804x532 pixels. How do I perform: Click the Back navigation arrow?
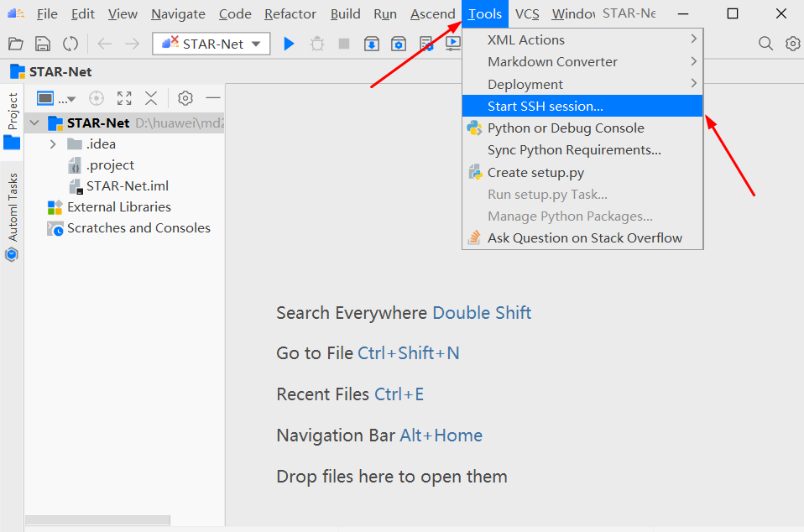[105, 44]
